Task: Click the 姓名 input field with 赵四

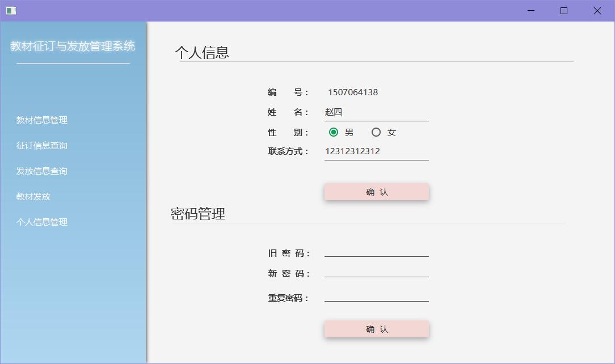Action: point(377,112)
